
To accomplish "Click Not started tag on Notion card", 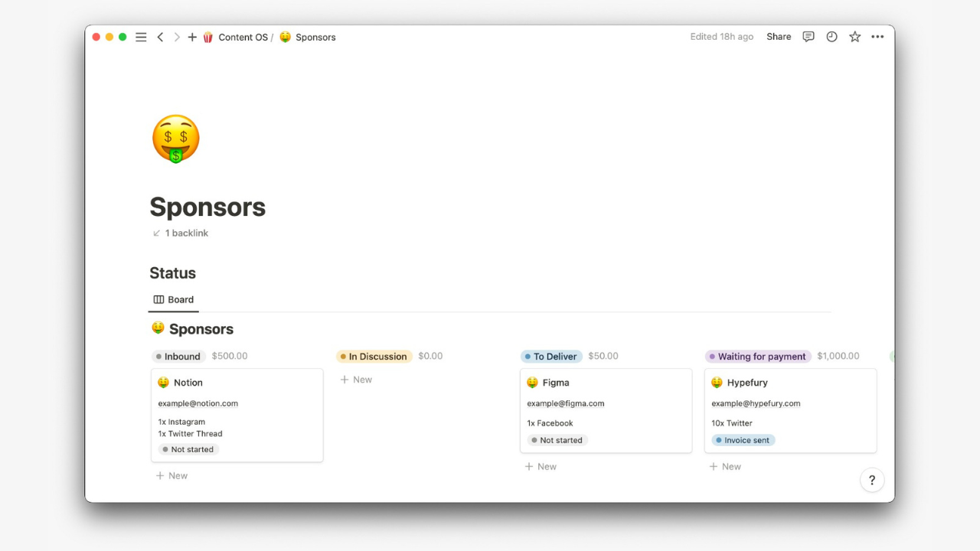I will point(188,450).
